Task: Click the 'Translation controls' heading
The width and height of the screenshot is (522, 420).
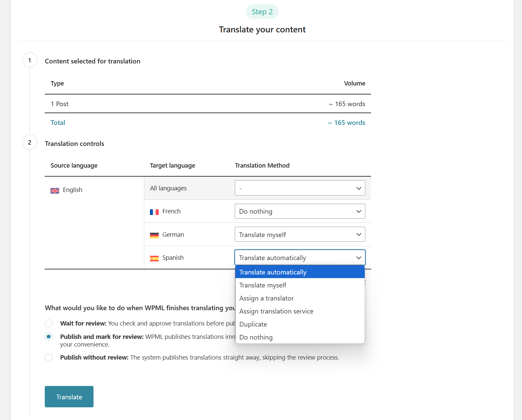Action: (74, 144)
